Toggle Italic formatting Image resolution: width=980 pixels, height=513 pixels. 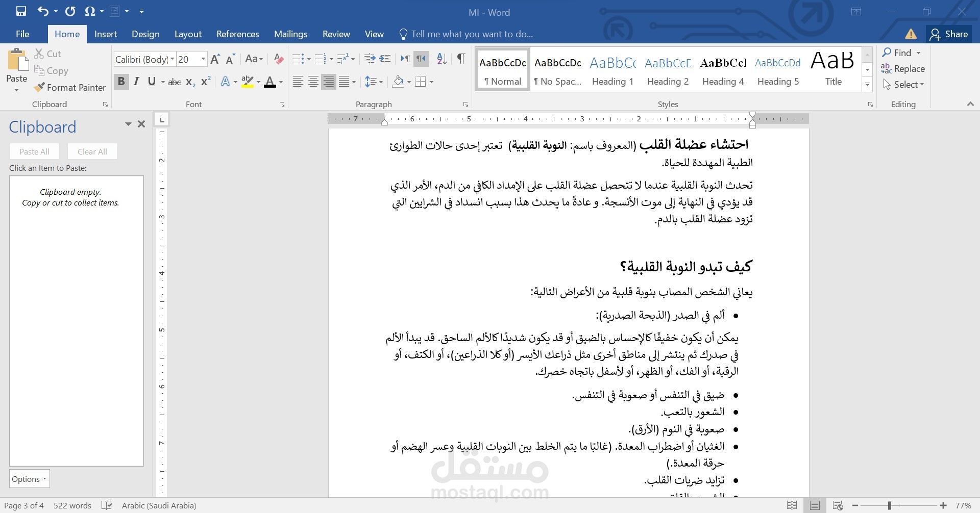[x=136, y=82]
